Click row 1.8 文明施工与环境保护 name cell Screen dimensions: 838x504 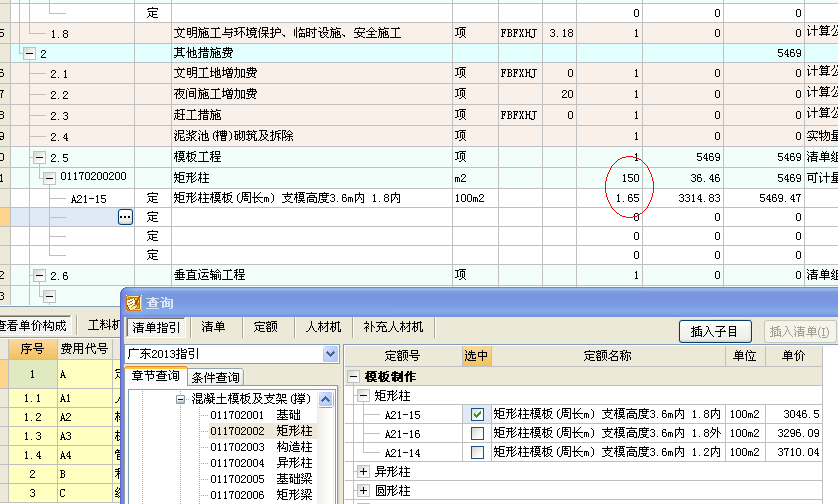pos(312,33)
